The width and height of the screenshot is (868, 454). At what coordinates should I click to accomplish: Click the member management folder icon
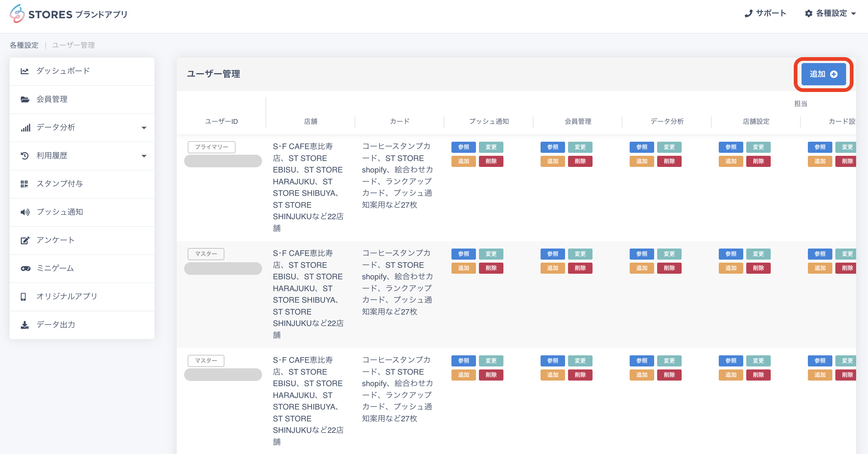pyautogui.click(x=25, y=99)
